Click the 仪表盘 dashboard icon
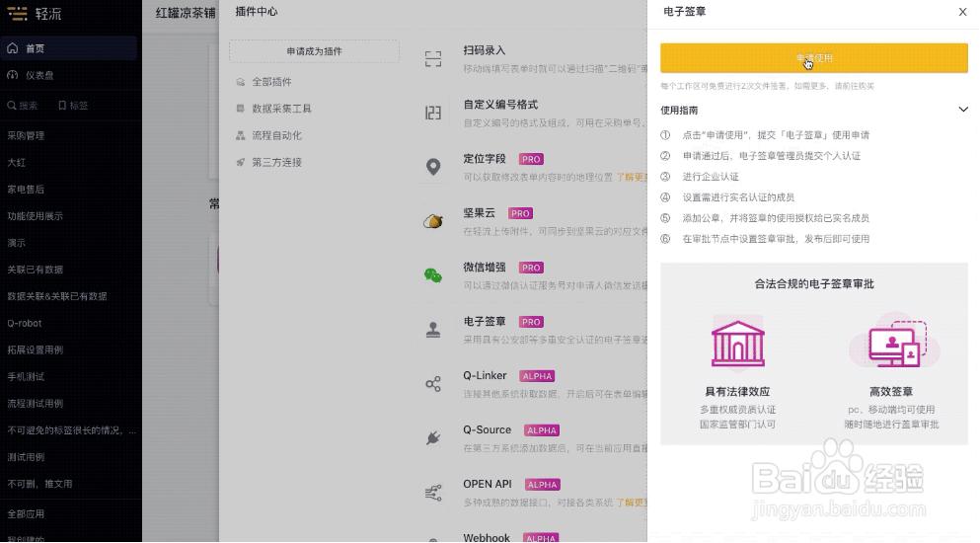The height and width of the screenshot is (543, 980). [x=12, y=75]
